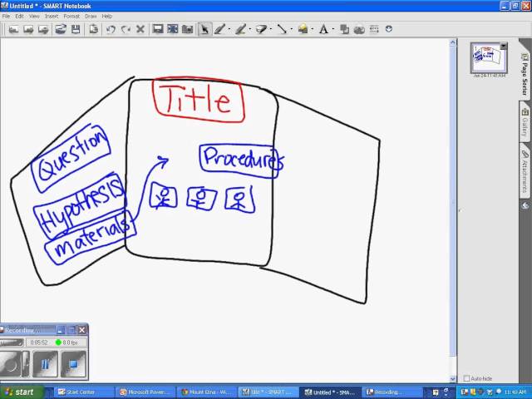Undo the last drawing action
Screen dimensions: 532x399
111,30
